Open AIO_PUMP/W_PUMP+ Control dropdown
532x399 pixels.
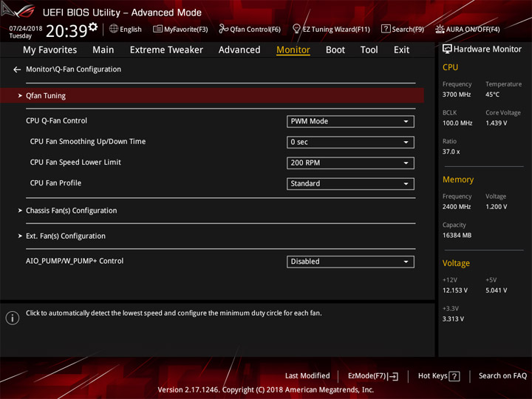click(x=350, y=262)
